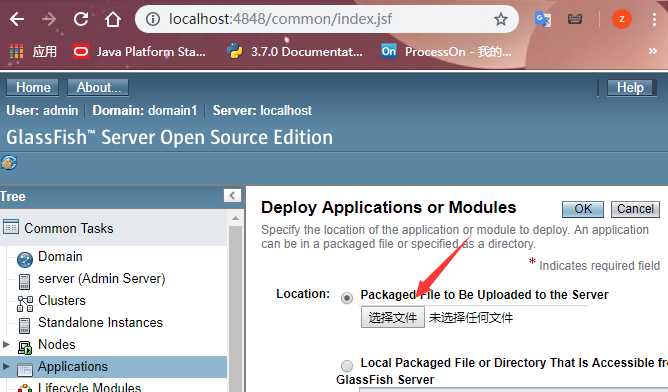Select server (Admin Server) node
The image size is (668, 392).
pos(101,279)
